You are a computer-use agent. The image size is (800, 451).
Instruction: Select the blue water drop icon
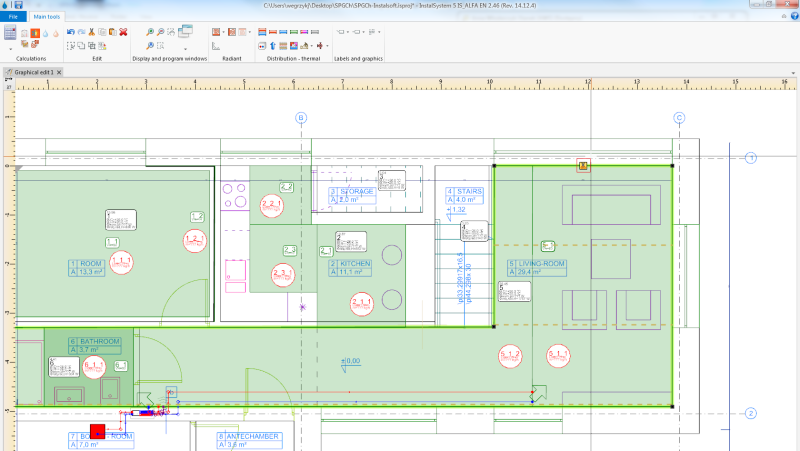(x=45, y=34)
